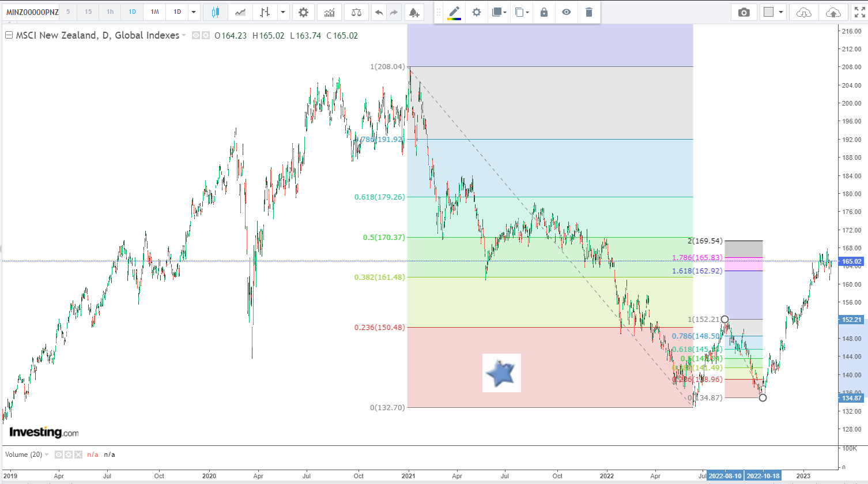Click the MINZ00000PNZ symbol field
This screenshot has height=484, width=868.
[x=32, y=12]
